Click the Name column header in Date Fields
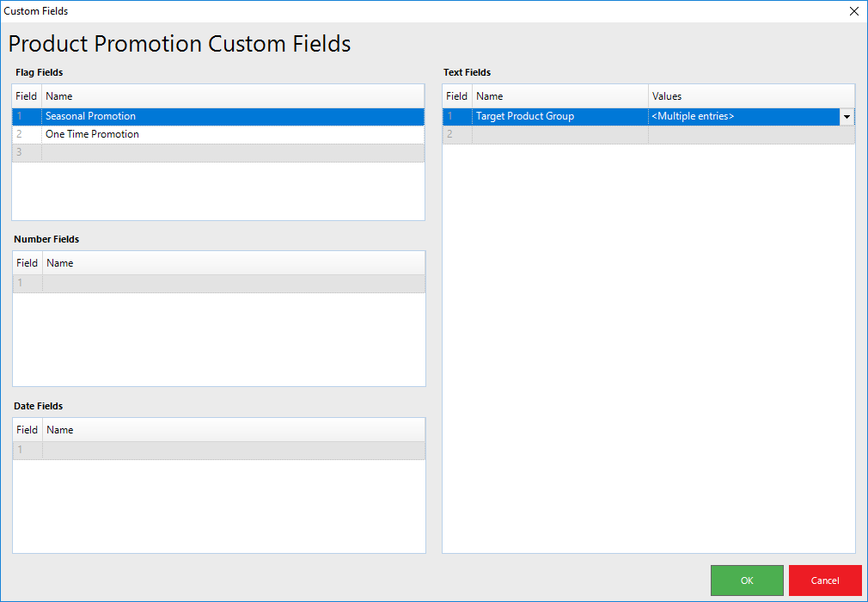This screenshot has width=868, height=602. 233,430
